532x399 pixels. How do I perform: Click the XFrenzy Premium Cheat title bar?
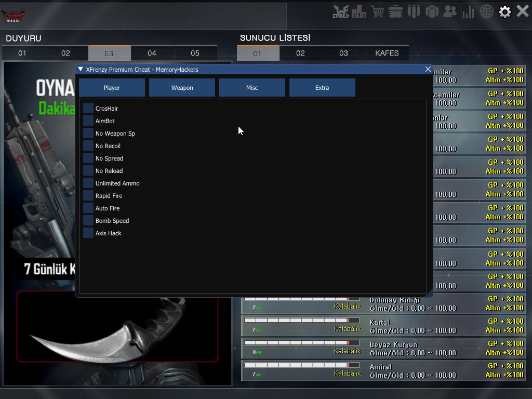[x=253, y=69]
